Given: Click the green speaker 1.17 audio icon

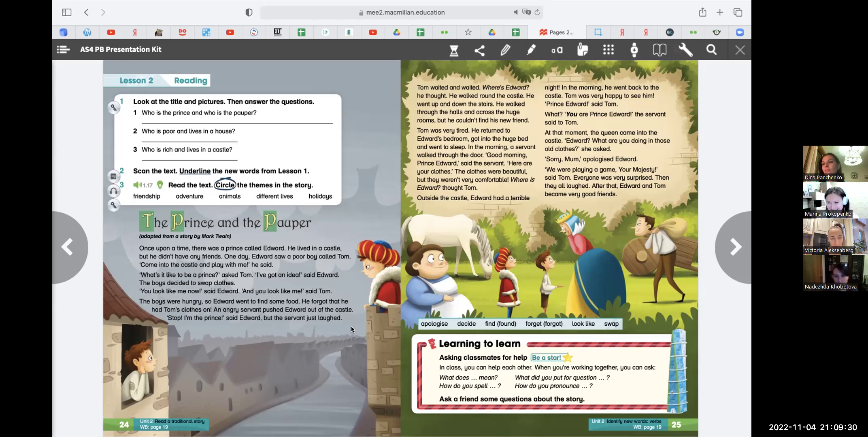Looking at the screenshot, I should [138, 185].
